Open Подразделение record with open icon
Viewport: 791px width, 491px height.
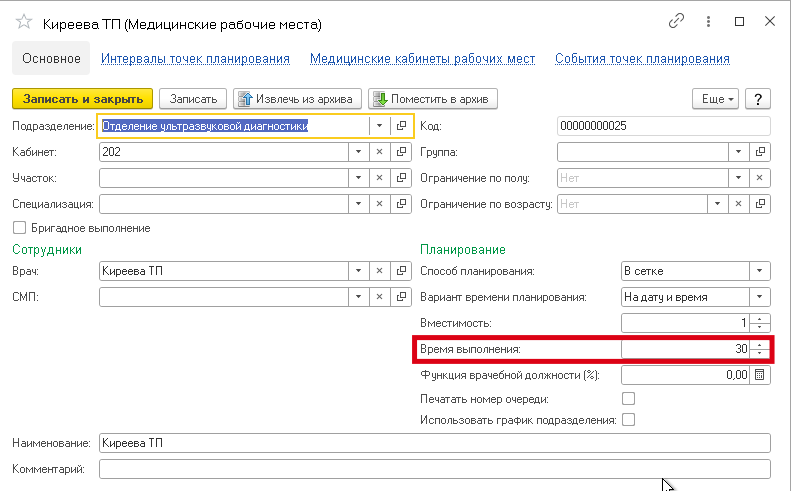click(401, 126)
